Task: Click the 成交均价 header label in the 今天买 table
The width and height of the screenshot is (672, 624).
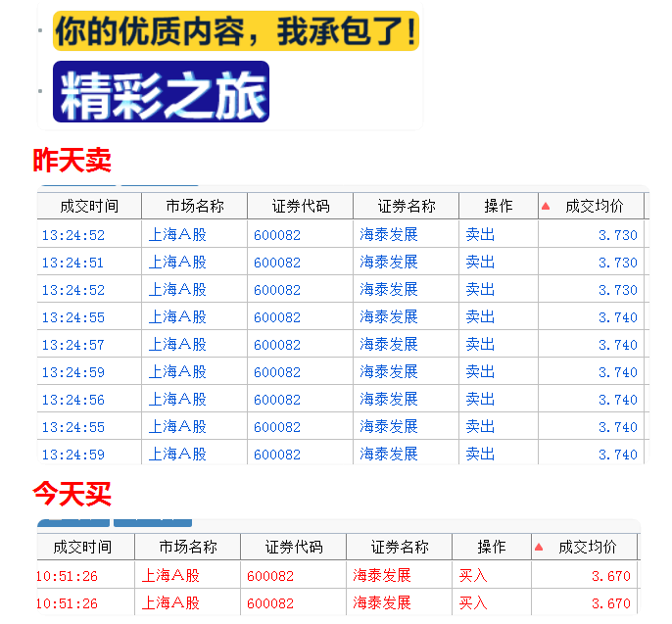Action: (588, 547)
